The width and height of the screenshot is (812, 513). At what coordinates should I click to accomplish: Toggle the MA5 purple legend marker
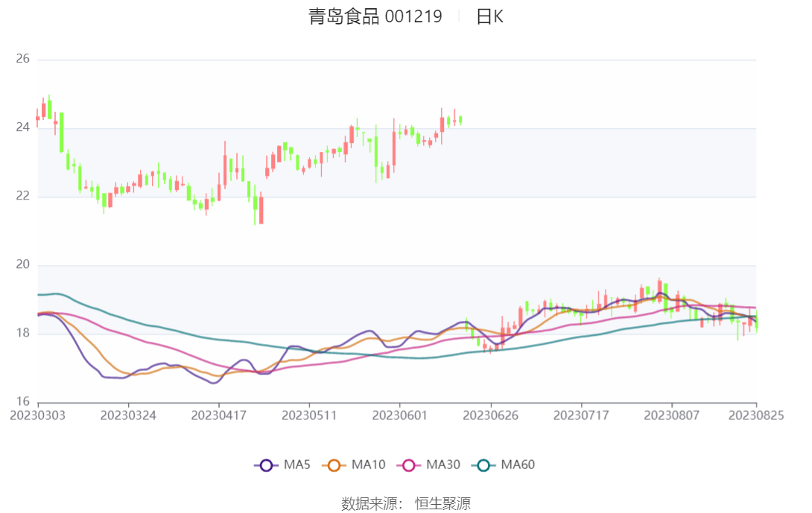(x=266, y=465)
